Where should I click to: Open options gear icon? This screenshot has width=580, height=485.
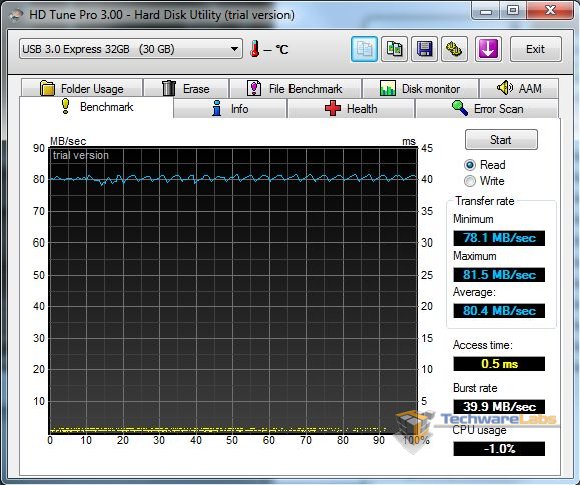pos(455,49)
